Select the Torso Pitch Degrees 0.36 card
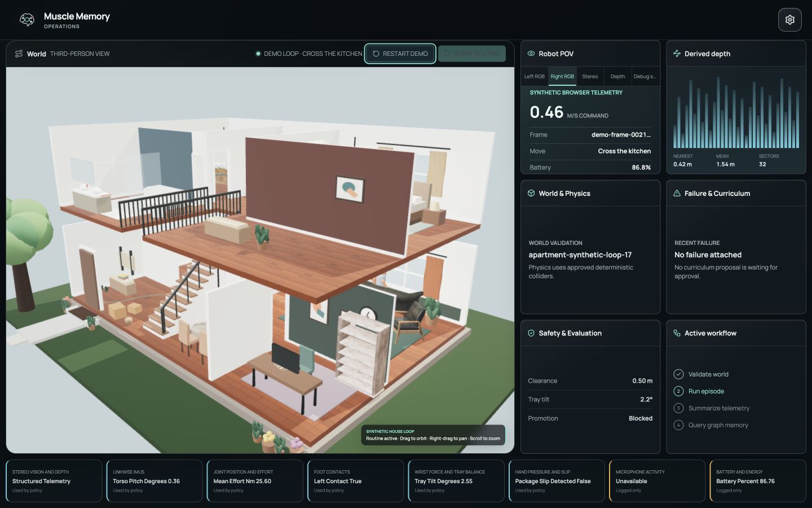812x508 pixels. [x=155, y=481]
